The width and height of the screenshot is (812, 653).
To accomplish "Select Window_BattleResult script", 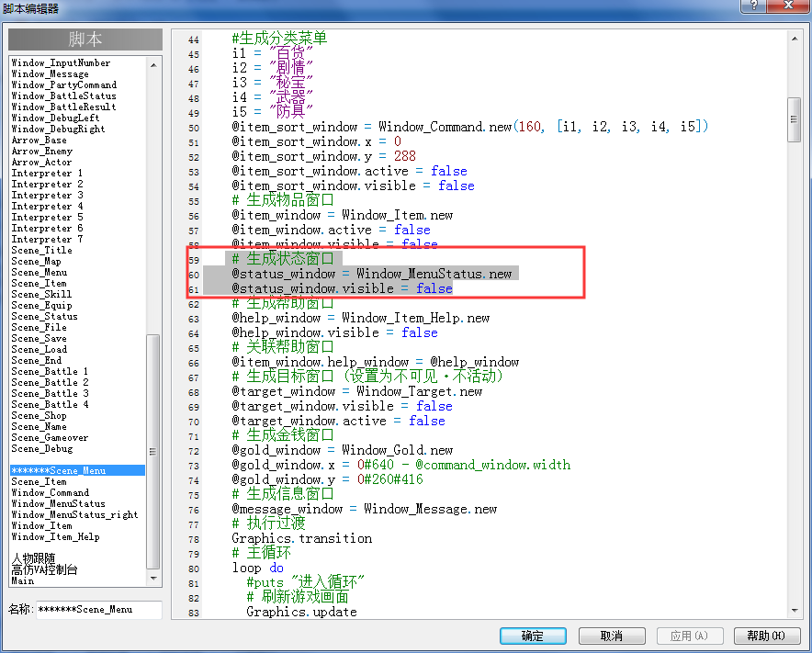I will (63, 107).
